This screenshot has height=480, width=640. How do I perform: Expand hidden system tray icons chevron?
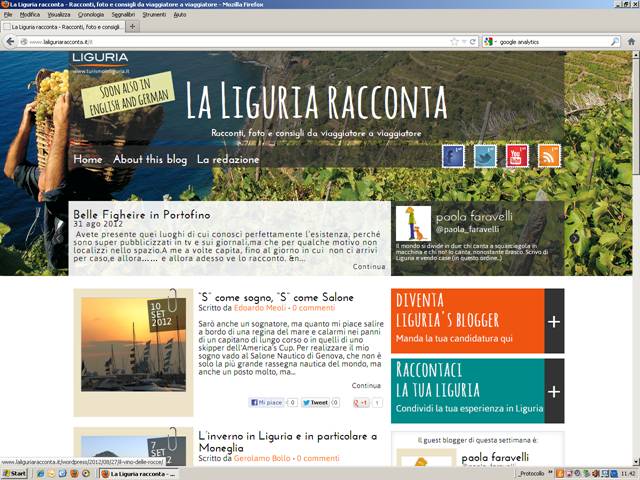pyautogui.click(x=551, y=473)
